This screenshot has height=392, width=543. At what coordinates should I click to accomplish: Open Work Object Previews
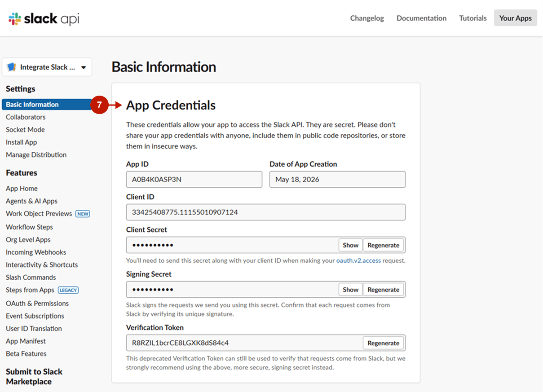39,214
